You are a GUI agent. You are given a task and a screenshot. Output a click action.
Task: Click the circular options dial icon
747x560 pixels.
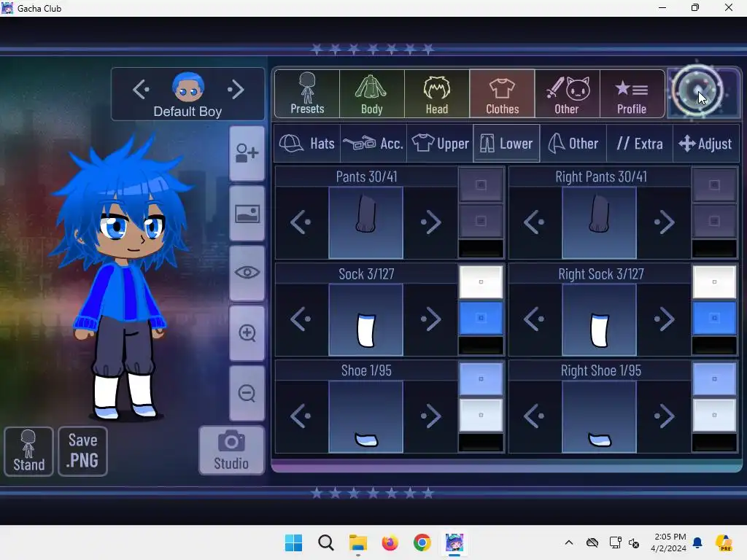pyautogui.click(x=697, y=91)
